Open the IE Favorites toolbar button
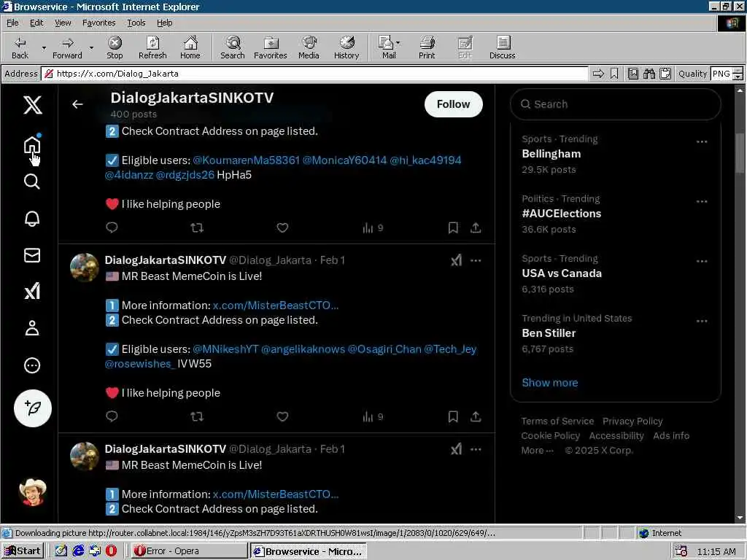 [x=271, y=47]
